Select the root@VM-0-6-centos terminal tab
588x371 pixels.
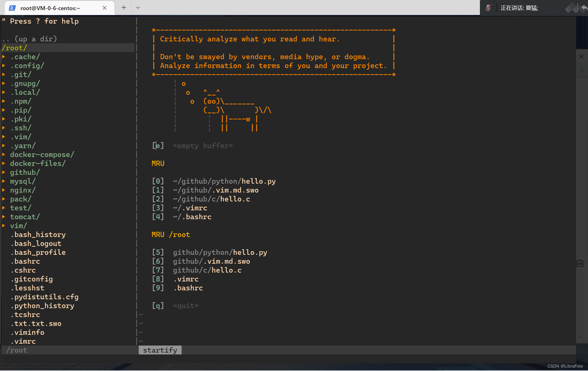click(60, 8)
